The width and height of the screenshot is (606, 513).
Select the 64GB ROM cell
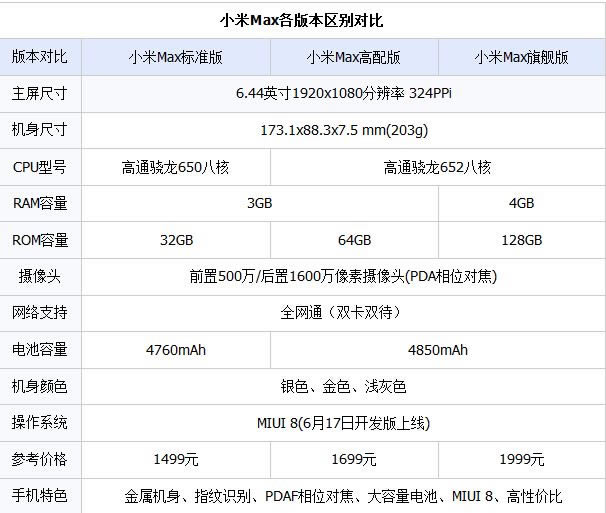354,240
